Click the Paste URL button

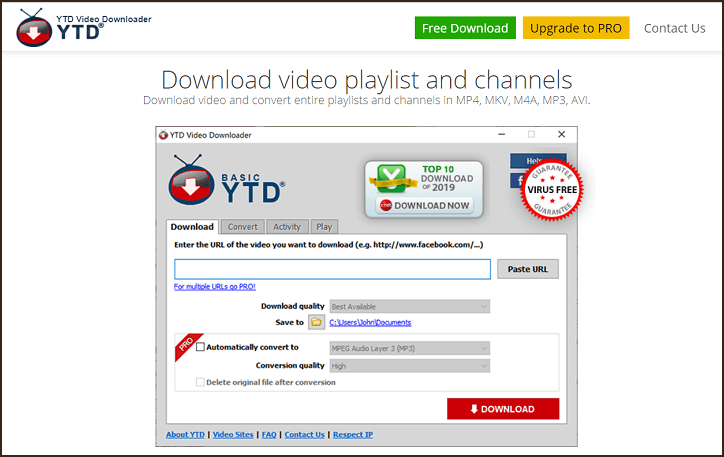point(528,269)
